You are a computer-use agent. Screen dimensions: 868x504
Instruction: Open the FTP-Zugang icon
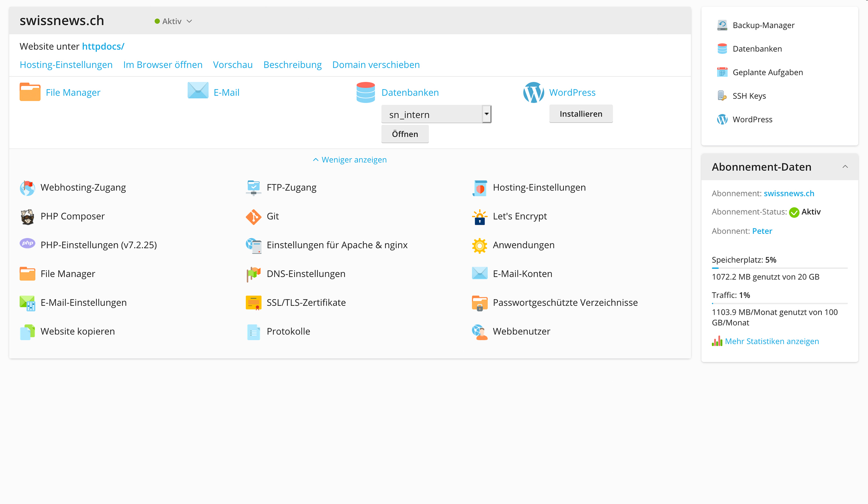[253, 188]
